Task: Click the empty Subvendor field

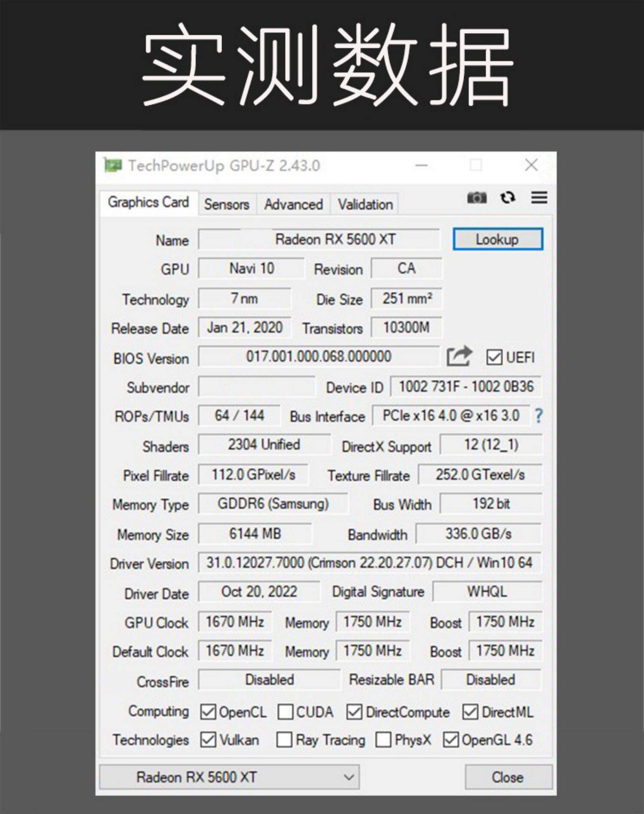Action: [257, 387]
